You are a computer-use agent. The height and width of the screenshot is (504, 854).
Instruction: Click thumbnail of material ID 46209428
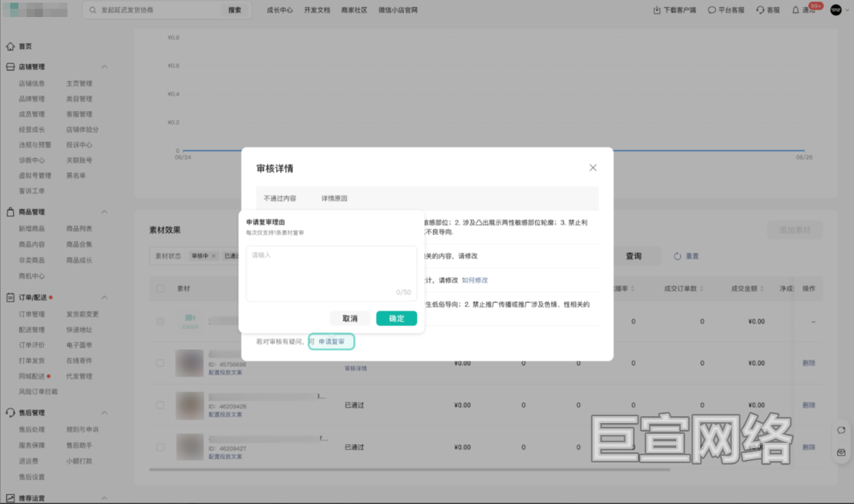[x=189, y=405]
